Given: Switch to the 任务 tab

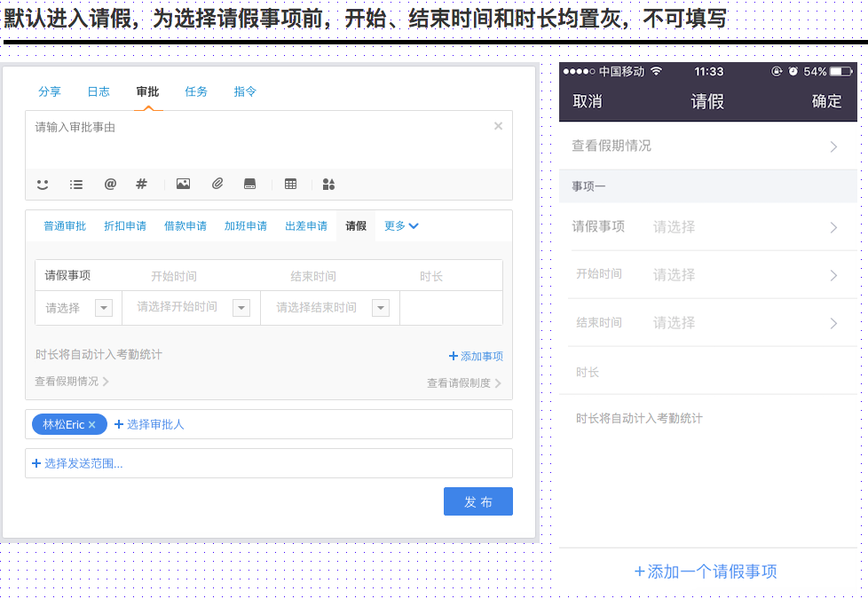Looking at the screenshot, I should (196, 91).
